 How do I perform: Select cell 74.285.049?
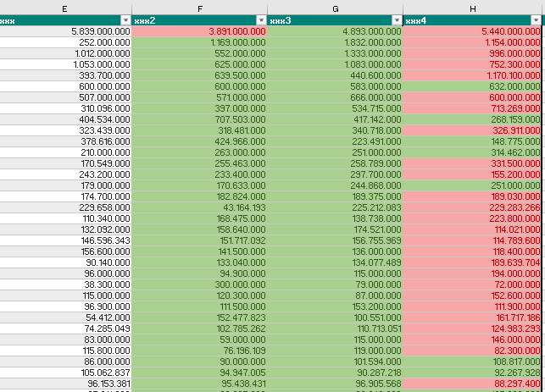tap(66, 329)
